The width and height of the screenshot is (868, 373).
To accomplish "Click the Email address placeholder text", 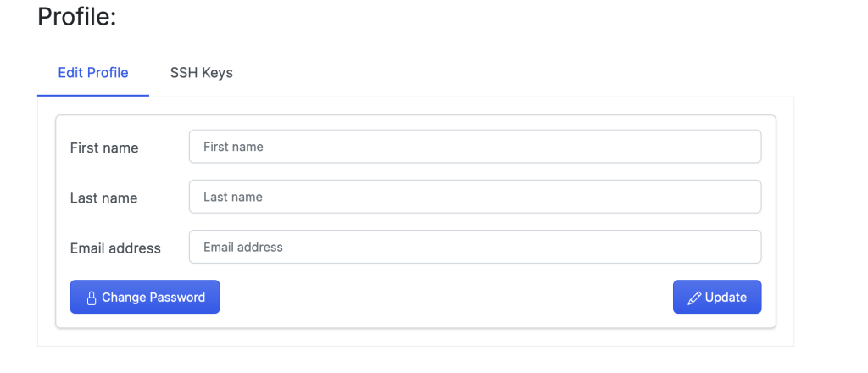I will coord(243,247).
